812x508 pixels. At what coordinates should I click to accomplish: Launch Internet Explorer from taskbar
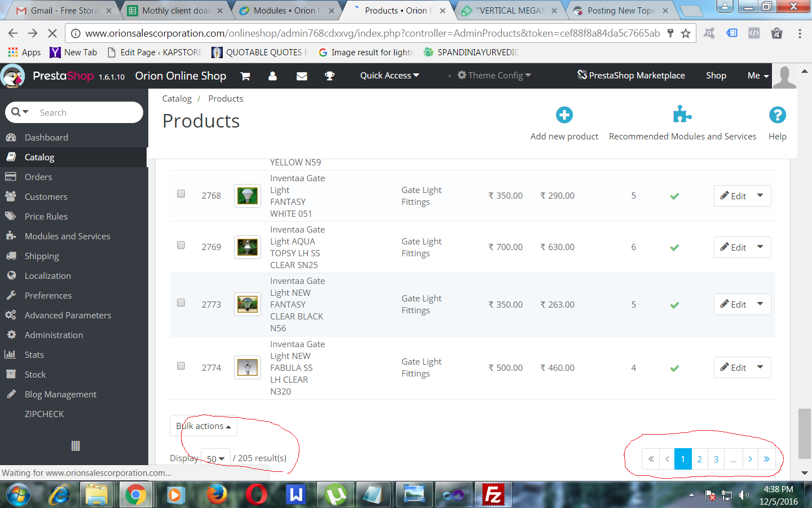59,495
